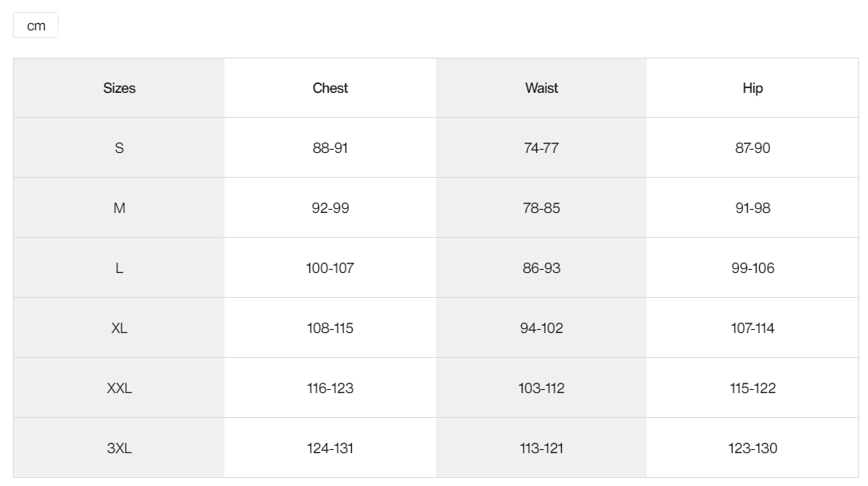Click chest value 108-115
The image size is (868, 486).
[330, 328]
